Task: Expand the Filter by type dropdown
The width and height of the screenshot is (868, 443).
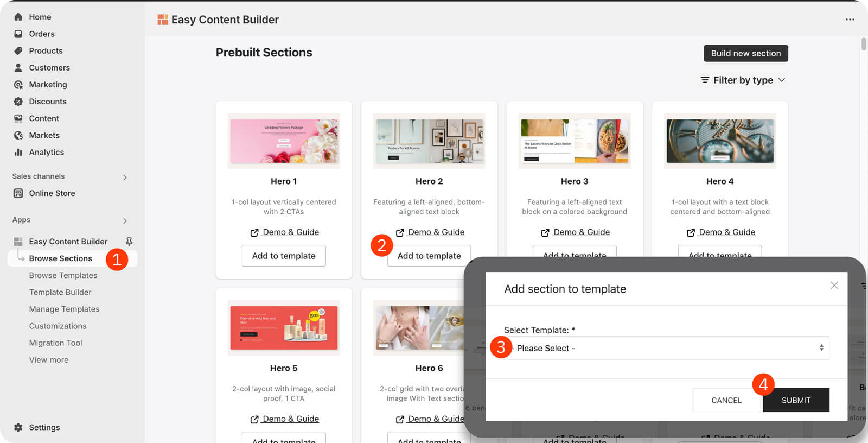Action: 743,80
